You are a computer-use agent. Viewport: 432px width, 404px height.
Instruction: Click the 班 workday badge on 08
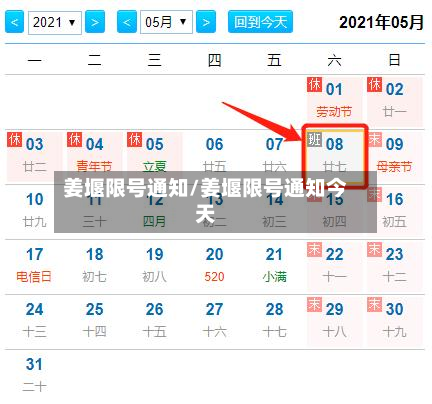tap(314, 139)
